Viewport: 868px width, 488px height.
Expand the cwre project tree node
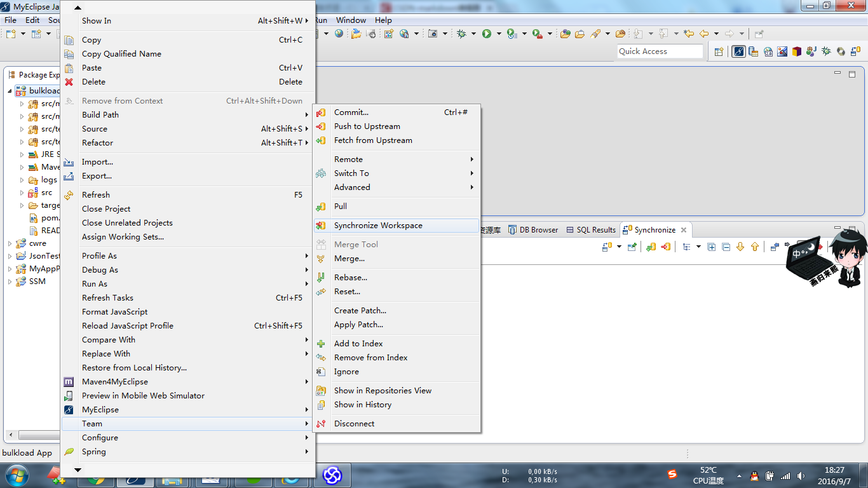click(10, 243)
